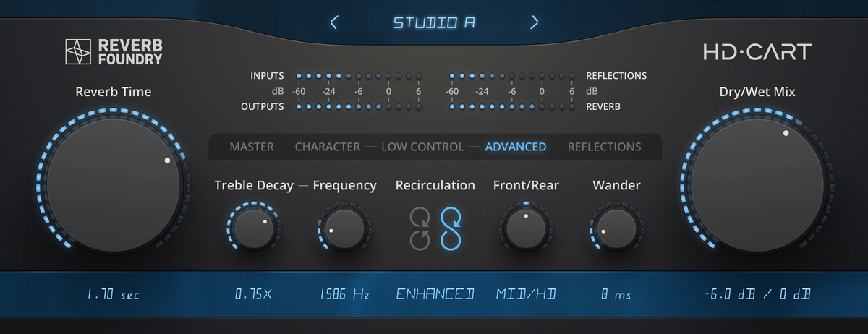The width and height of the screenshot is (868, 334).
Task: Click the Frequency label
Action: [344, 186]
